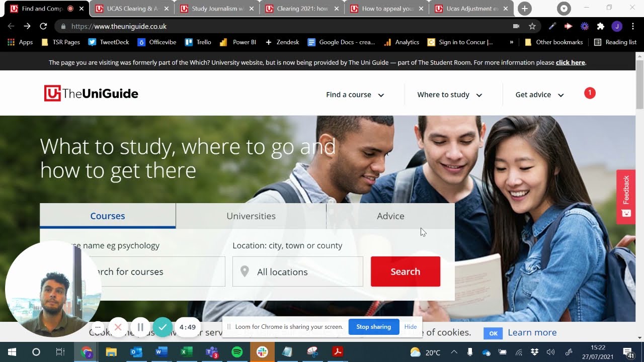Open the Loom pinwheel extension
The height and width of the screenshot is (362, 644).
click(x=585, y=26)
